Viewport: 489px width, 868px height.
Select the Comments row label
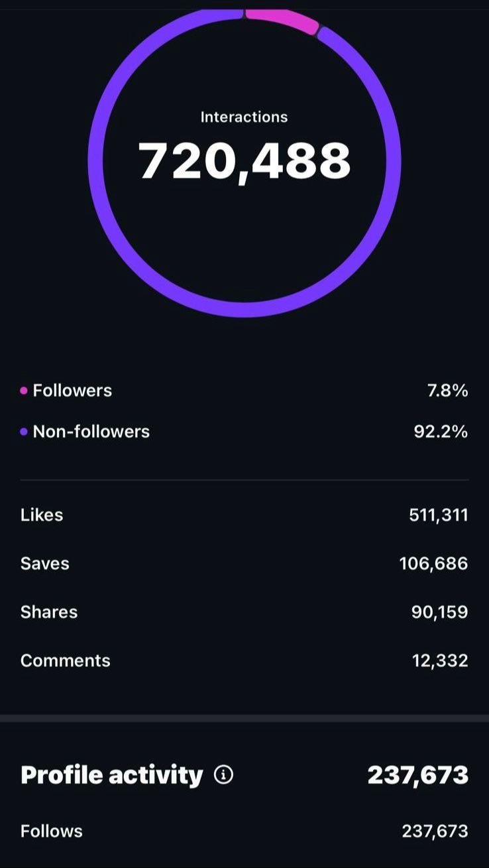66,660
